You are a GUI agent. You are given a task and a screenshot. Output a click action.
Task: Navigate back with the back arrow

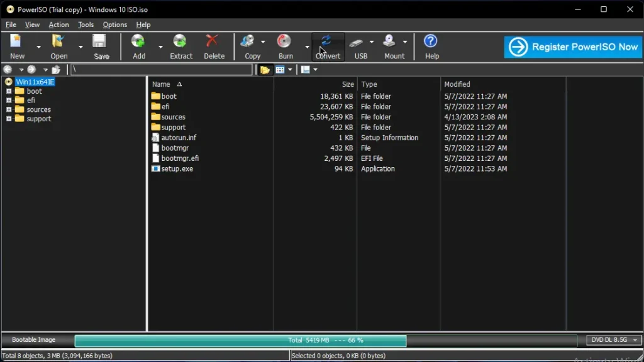(x=8, y=69)
